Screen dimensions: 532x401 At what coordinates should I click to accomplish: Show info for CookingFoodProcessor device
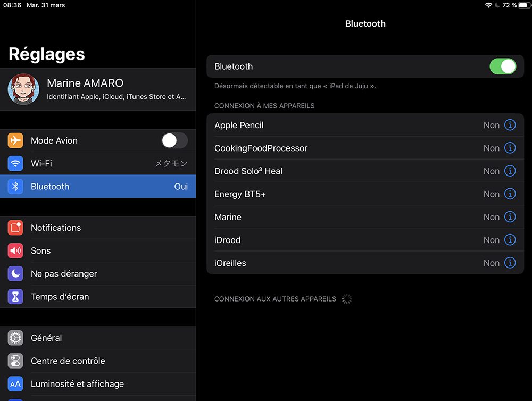[x=510, y=148]
